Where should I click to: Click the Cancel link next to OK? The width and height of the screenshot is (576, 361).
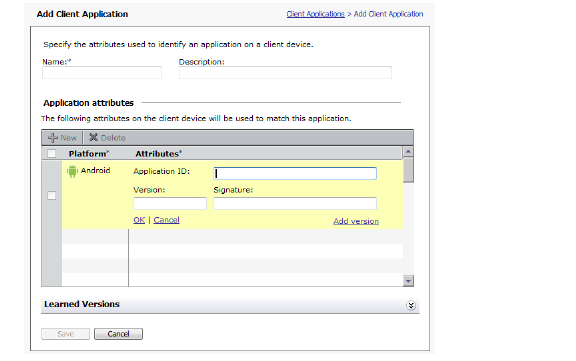166,220
